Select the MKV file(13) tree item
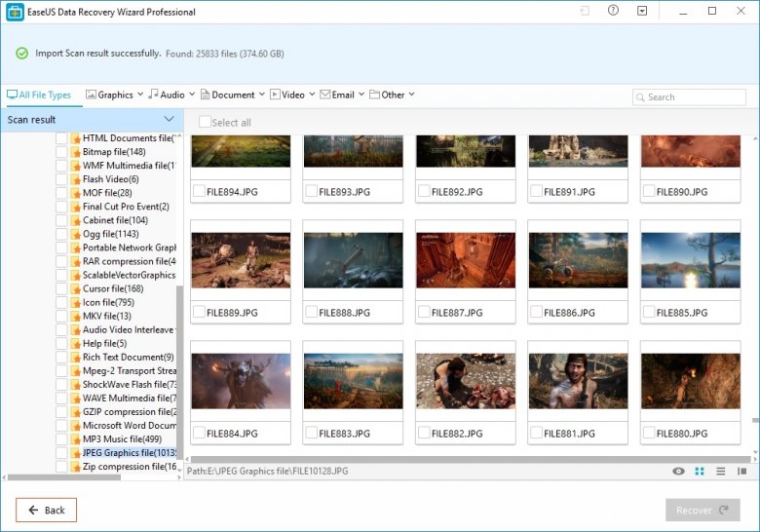This screenshot has height=532, width=760. (106, 317)
